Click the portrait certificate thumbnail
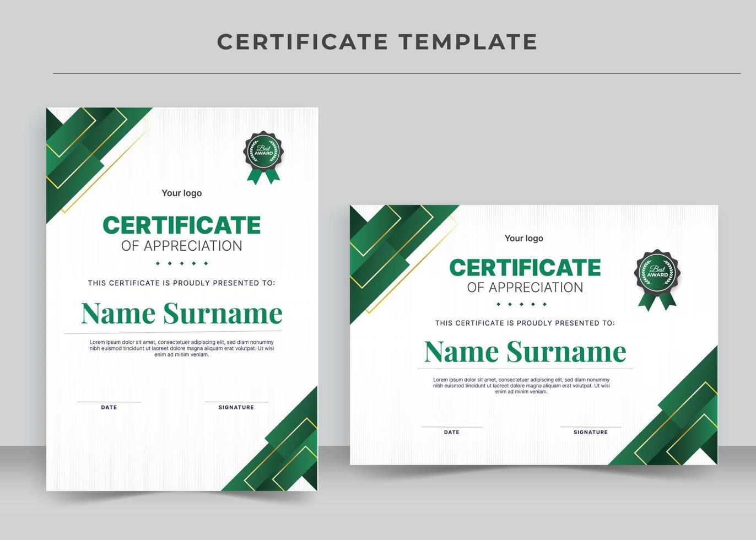The image size is (756, 540). [x=182, y=299]
